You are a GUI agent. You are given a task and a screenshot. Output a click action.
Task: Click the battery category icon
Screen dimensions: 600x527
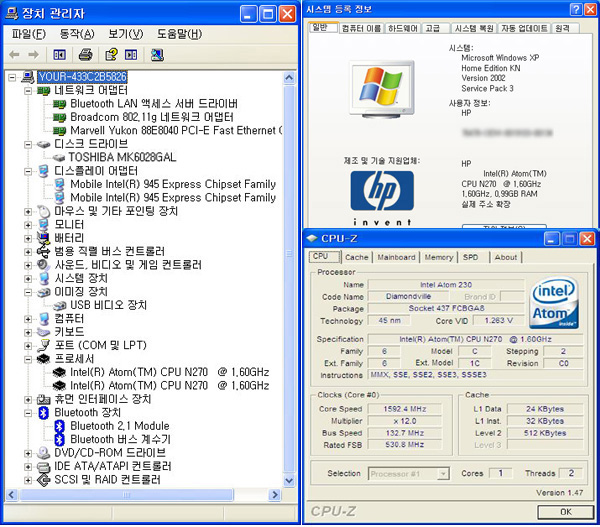44,238
